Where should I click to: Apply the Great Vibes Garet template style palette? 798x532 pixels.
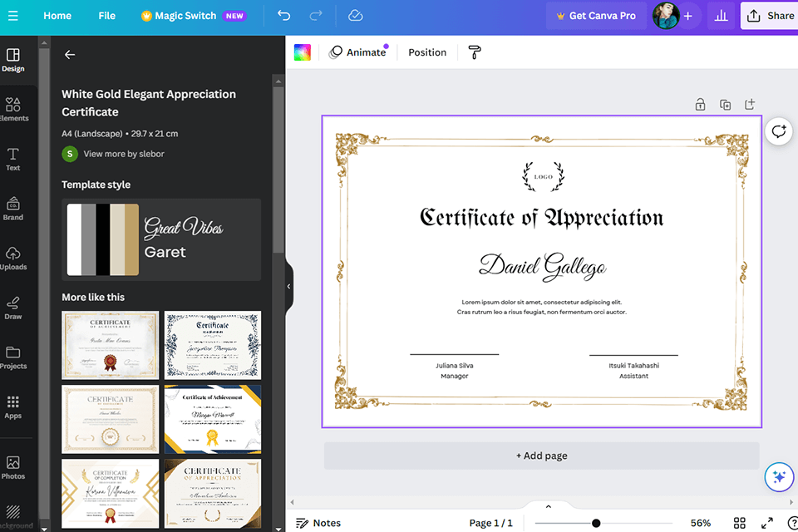[161, 239]
